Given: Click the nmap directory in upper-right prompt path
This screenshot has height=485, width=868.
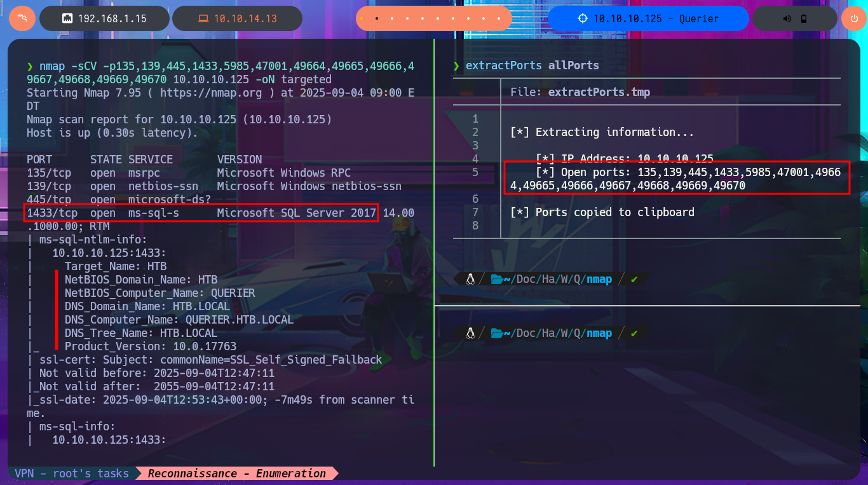Looking at the screenshot, I should 599,280.
